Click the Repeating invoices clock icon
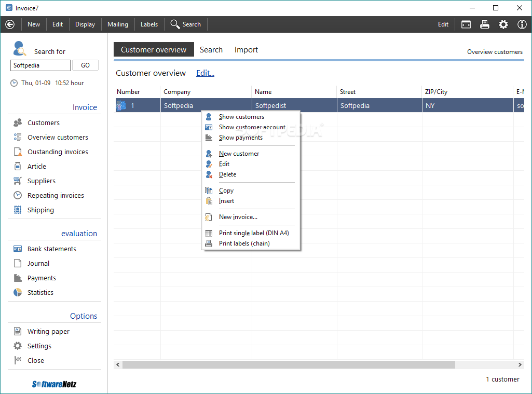Screen dimensions: 532x394 pyautogui.click(x=18, y=196)
